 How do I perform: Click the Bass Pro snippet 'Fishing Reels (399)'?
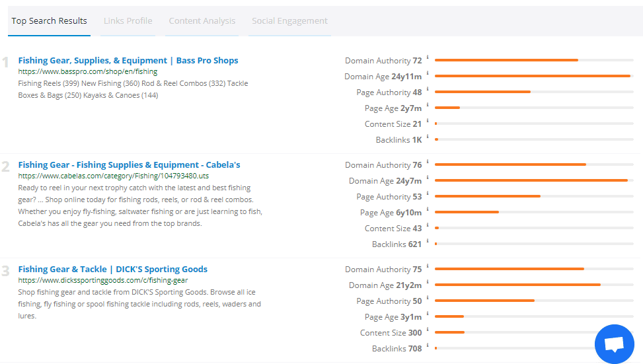pyautogui.click(x=133, y=89)
